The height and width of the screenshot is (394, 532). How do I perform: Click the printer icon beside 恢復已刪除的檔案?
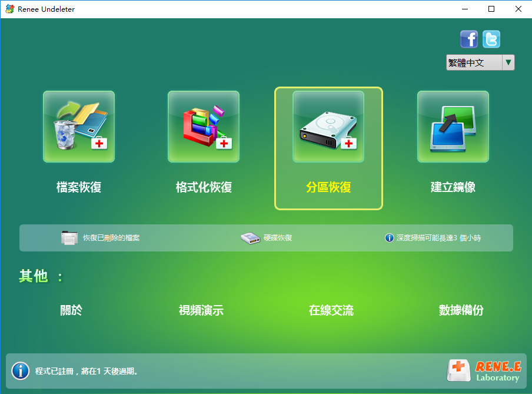pyautogui.click(x=69, y=238)
